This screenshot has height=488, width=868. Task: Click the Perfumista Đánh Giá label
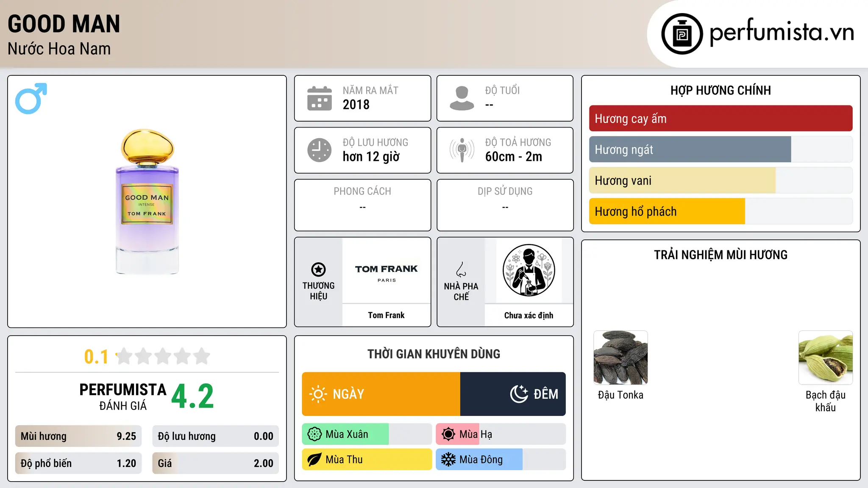pyautogui.click(x=123, y=396)
